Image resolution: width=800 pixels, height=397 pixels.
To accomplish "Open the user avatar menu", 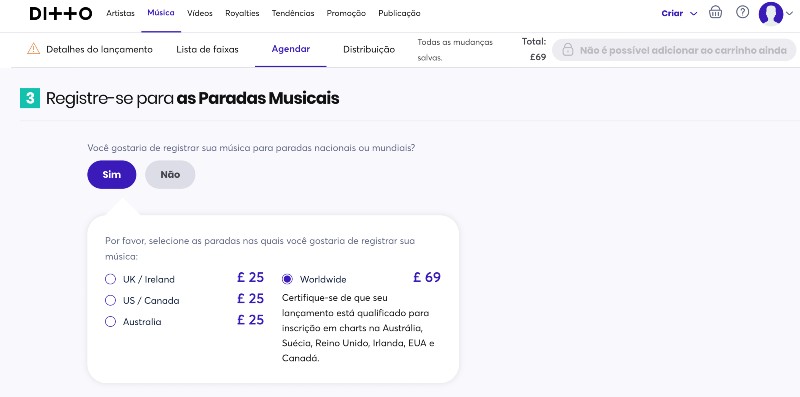I will click(x=770, y=13).
